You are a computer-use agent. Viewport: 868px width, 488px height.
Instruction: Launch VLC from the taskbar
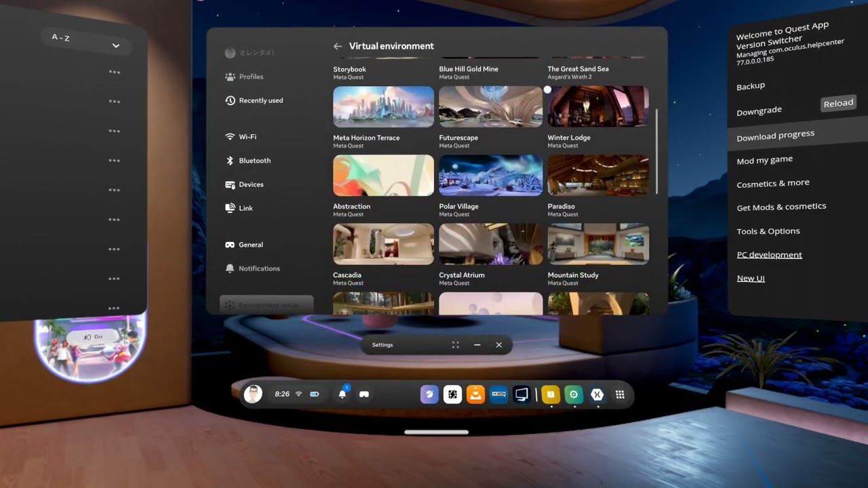pyautogui.click(x=475, y=394)
